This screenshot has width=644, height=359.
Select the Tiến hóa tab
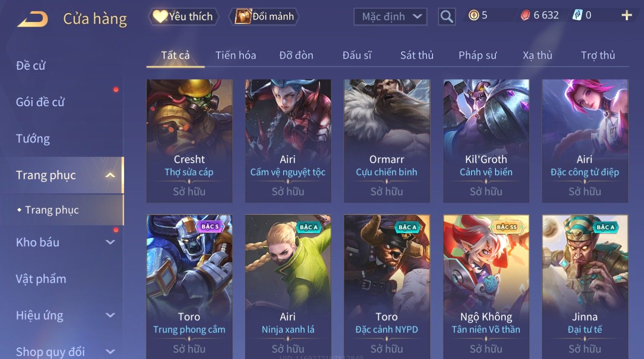pos(235,55)
